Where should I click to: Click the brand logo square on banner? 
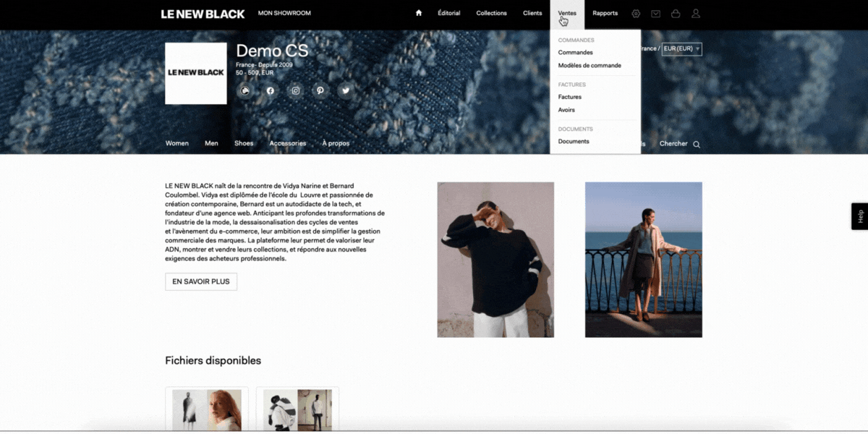coord(196,73)
